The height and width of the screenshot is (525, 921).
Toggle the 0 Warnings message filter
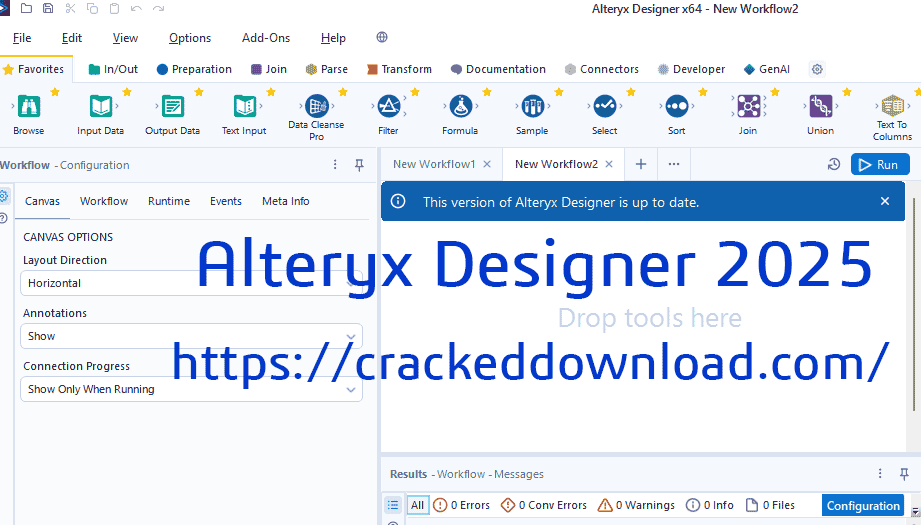[x=636, y=505]
